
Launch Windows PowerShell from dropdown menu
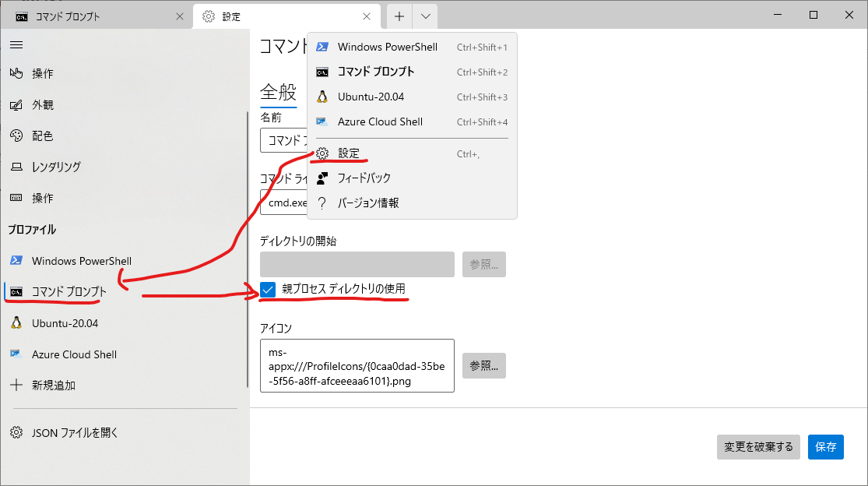point(412,47)
